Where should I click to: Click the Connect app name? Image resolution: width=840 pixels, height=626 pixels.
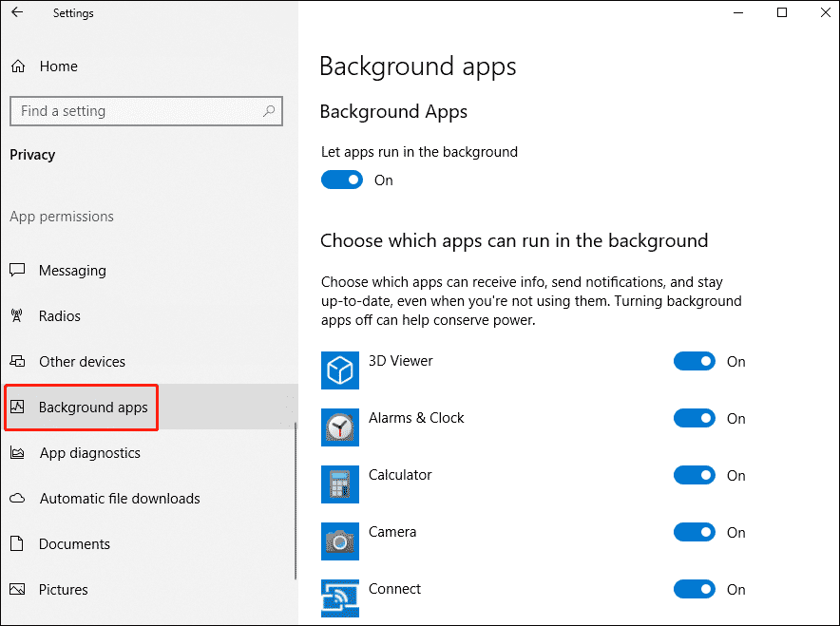coord(395,589)
